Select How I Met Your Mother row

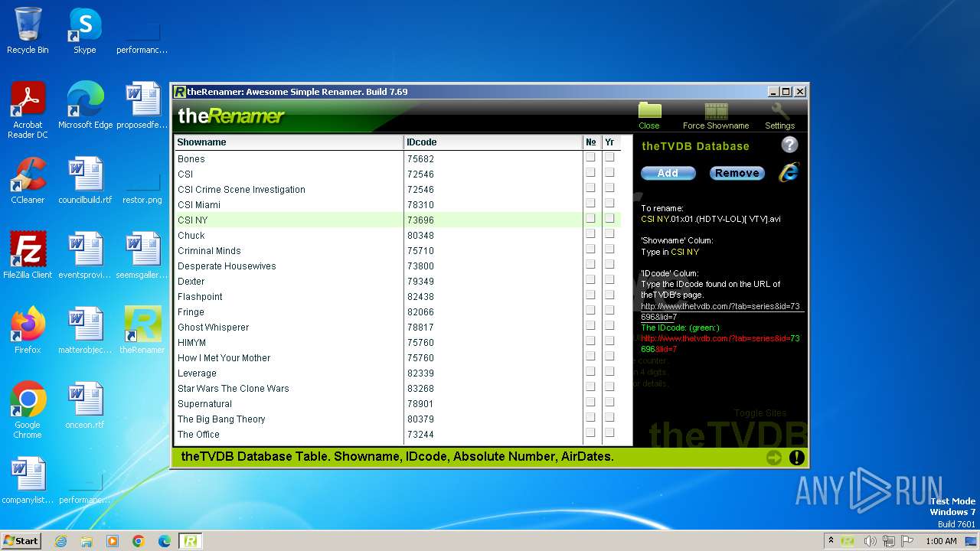pos(397,357)
